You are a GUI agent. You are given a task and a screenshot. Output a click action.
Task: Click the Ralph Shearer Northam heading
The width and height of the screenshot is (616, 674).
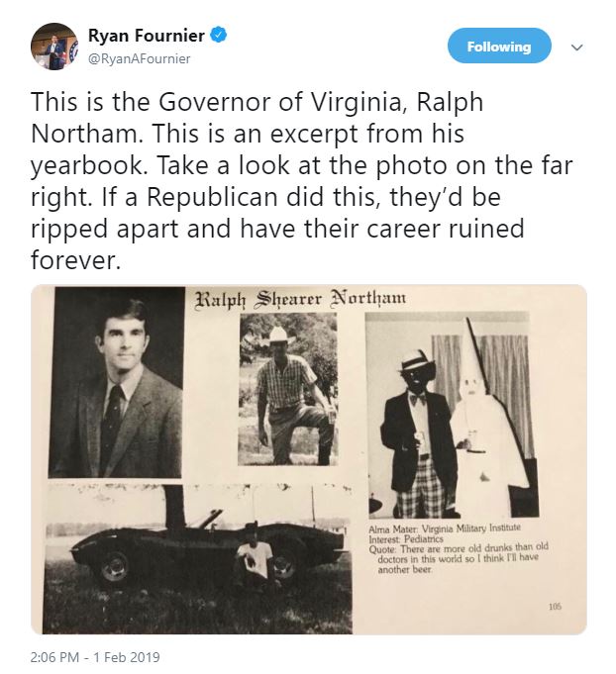[300, 299]
